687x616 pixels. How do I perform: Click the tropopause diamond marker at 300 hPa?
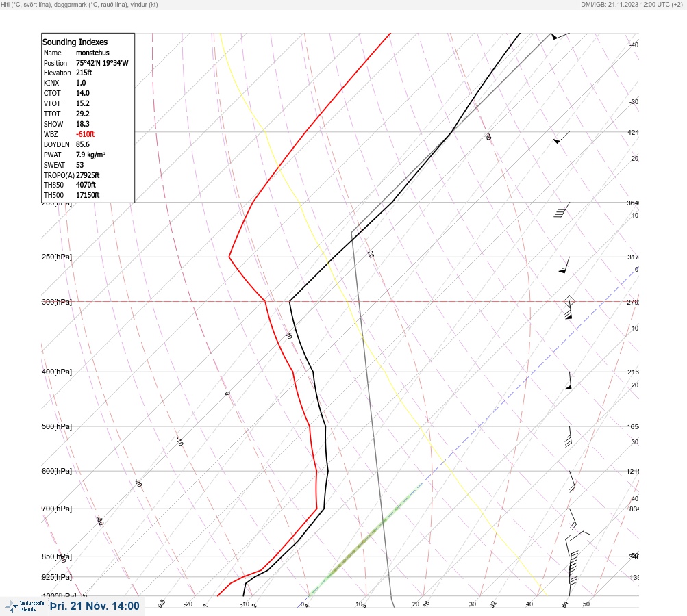point(569,301)
